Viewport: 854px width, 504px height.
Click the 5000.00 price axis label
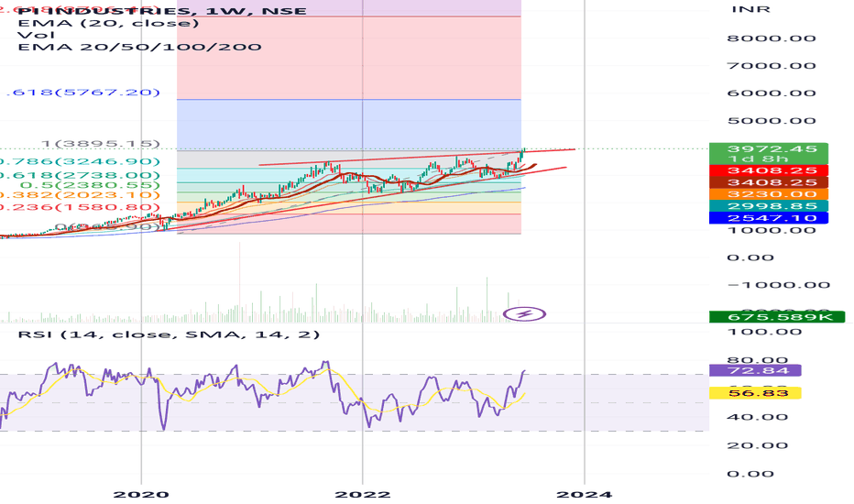click(x=772, y=120)
